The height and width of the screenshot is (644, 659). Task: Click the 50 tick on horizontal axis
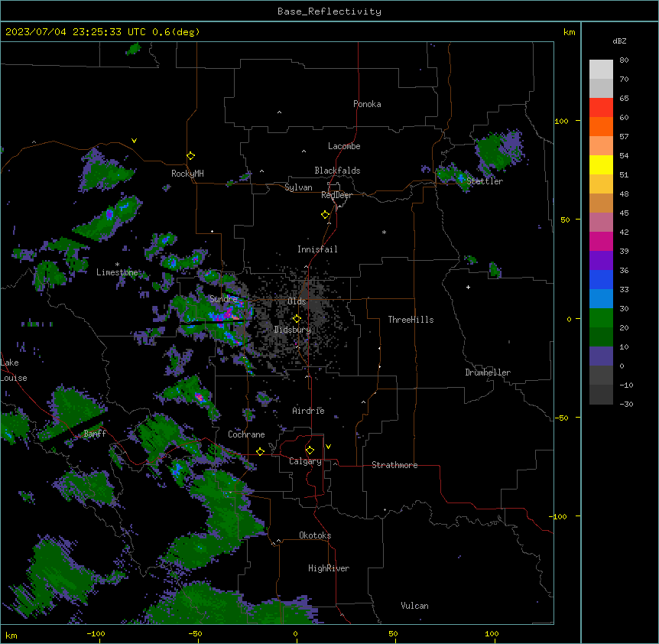pos(393,633)
